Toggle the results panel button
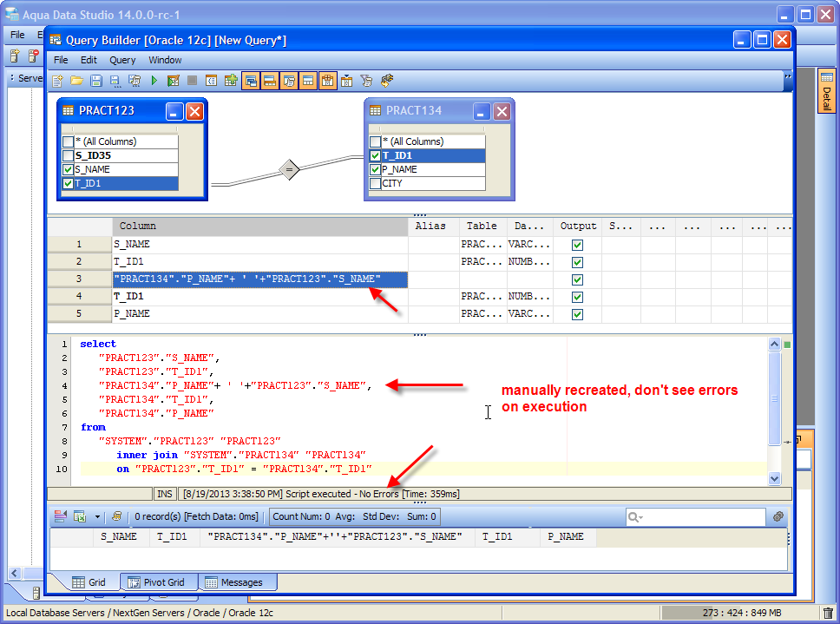840x624 pixels. (x=308, y=82)
